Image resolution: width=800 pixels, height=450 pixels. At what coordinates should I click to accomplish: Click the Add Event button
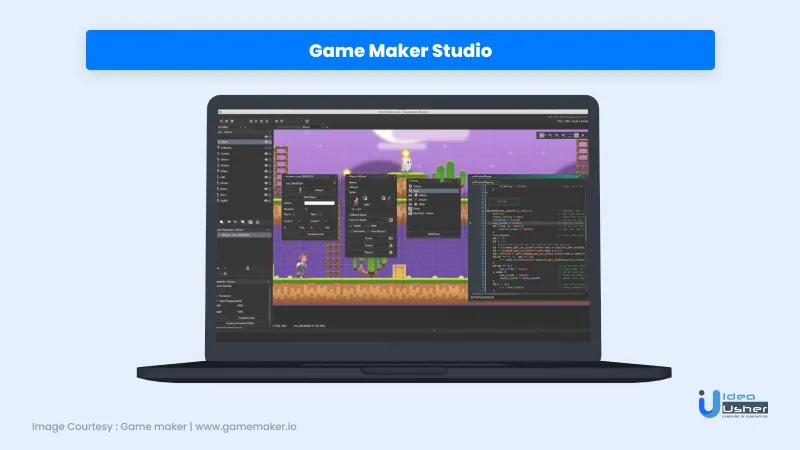tap(434, 234)
